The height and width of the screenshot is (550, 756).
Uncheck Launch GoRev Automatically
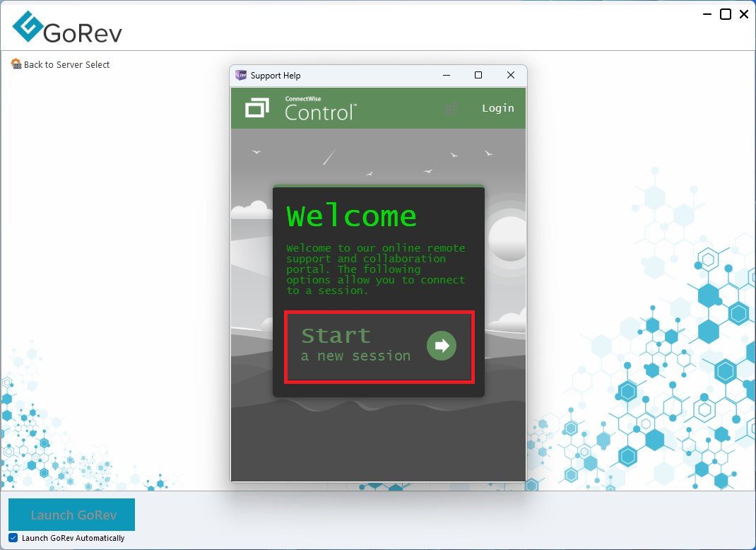13,538
